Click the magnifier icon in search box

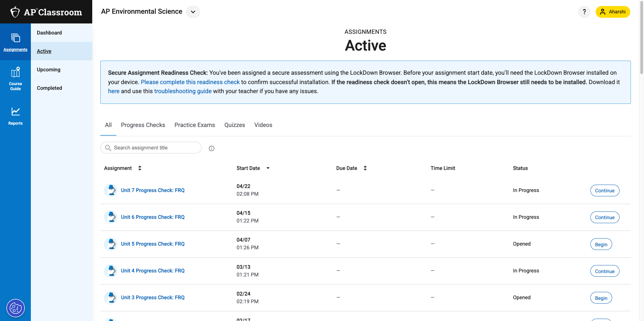(x=108, y=148)
